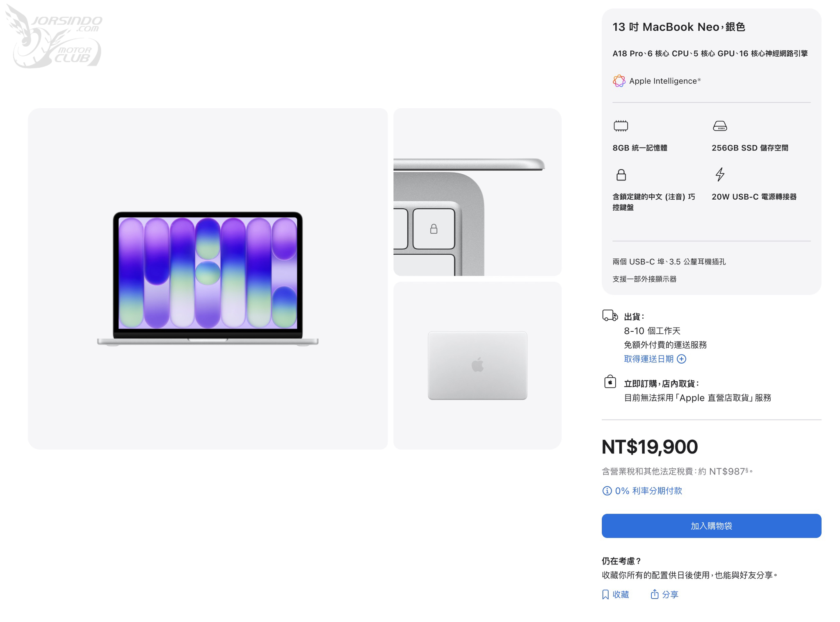Click the Apple Intelligence colorful logo icon

(x=619, y=81)
